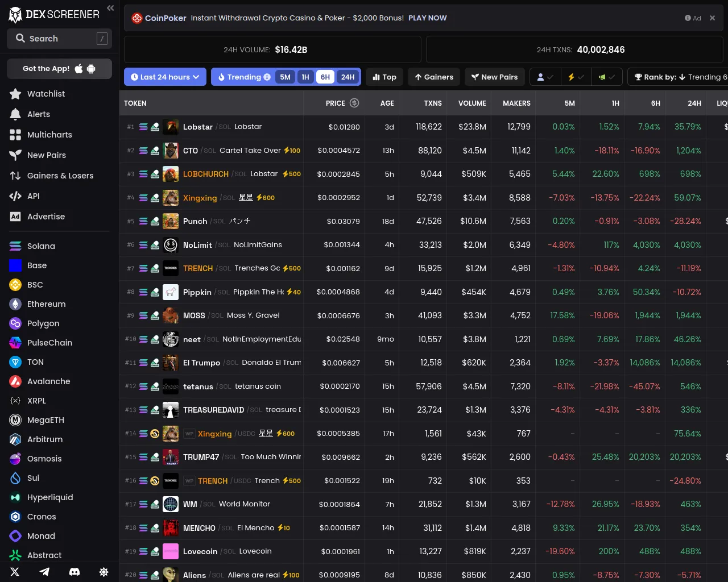Screen dimensions: 728x582
Task: Toggle the lightning boost filter
Action: (x=576, y=77)
